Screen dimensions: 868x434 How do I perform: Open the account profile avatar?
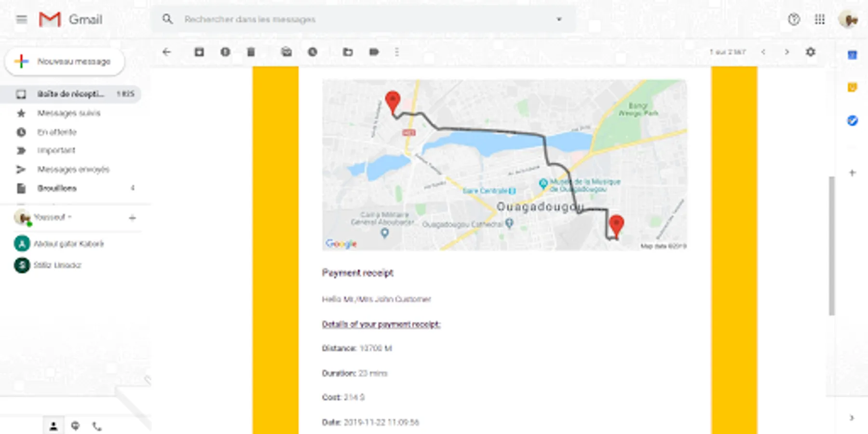click(848, 19)
